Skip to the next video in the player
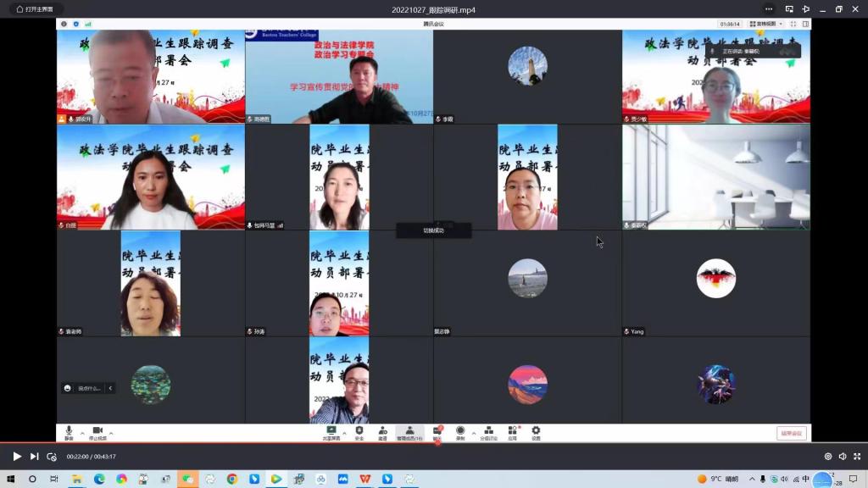Image resolution: width=868 pixels, height=488 pixels. pos(35,457)
